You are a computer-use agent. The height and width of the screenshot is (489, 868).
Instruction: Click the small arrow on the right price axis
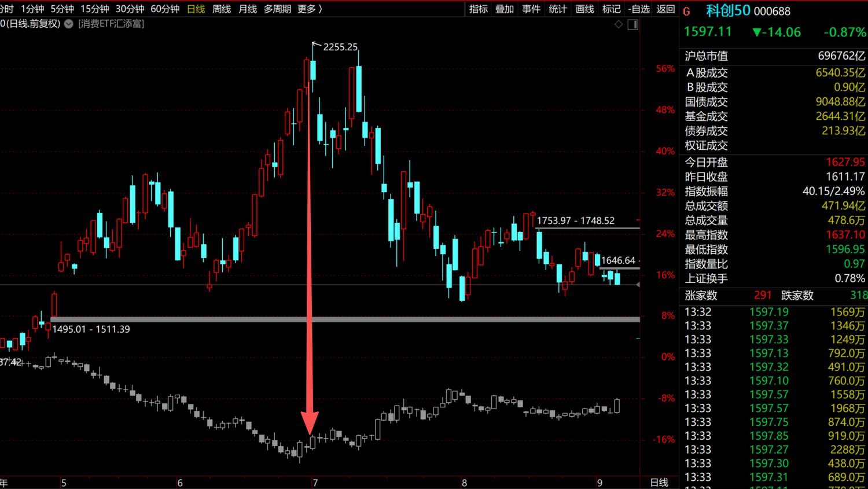point(638,285)
